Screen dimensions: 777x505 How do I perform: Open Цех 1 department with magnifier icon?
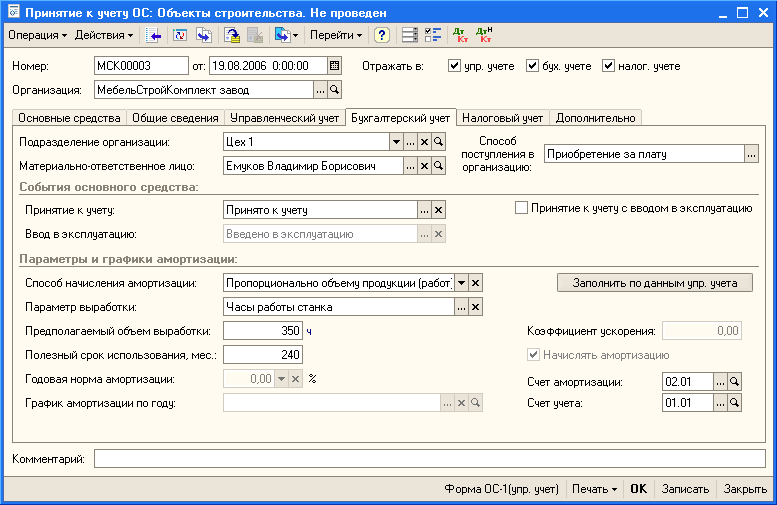click(438, 142)
